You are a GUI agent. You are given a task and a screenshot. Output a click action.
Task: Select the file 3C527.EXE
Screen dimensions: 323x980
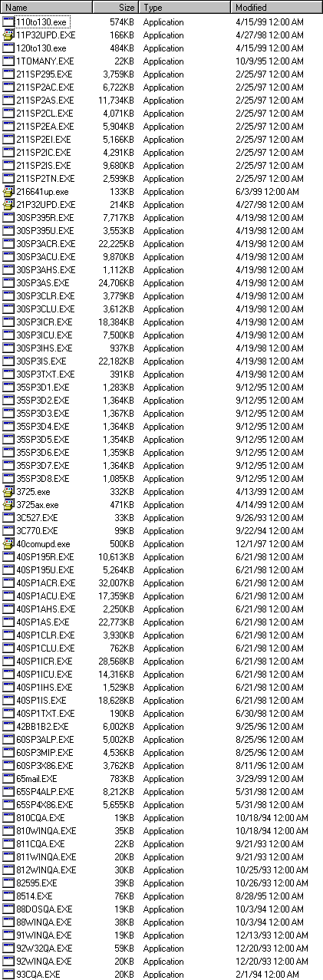(37, 517)
